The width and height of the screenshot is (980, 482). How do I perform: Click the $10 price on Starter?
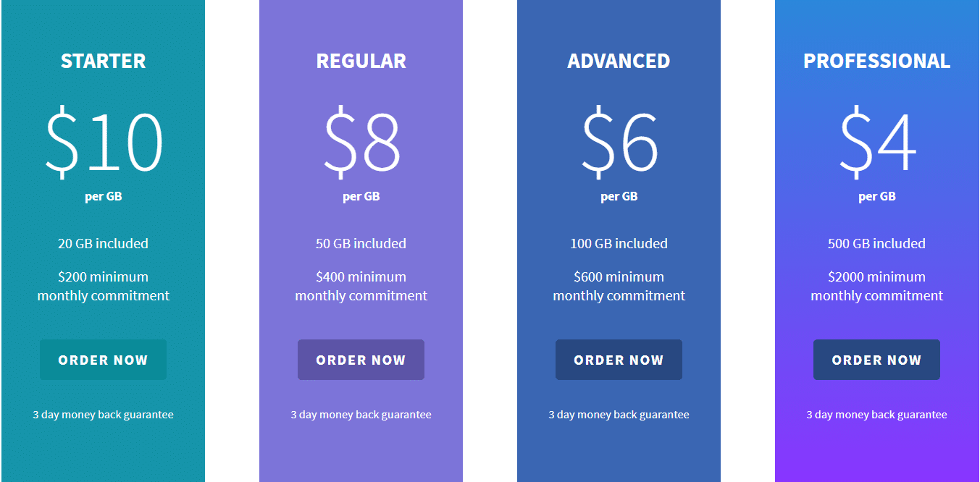[x=103, y=142]
